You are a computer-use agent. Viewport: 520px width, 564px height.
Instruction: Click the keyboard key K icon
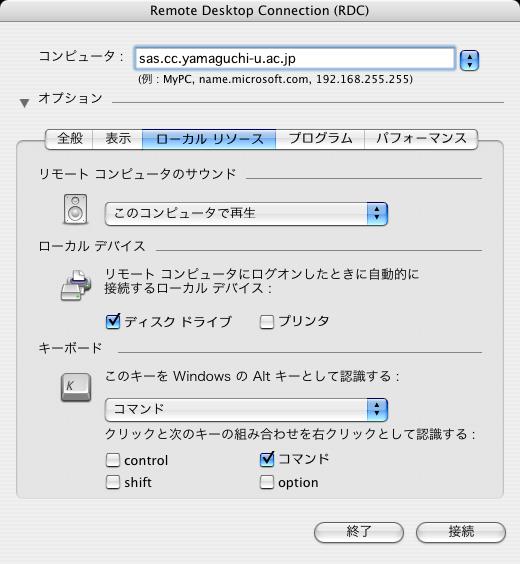tap(76, 387)
